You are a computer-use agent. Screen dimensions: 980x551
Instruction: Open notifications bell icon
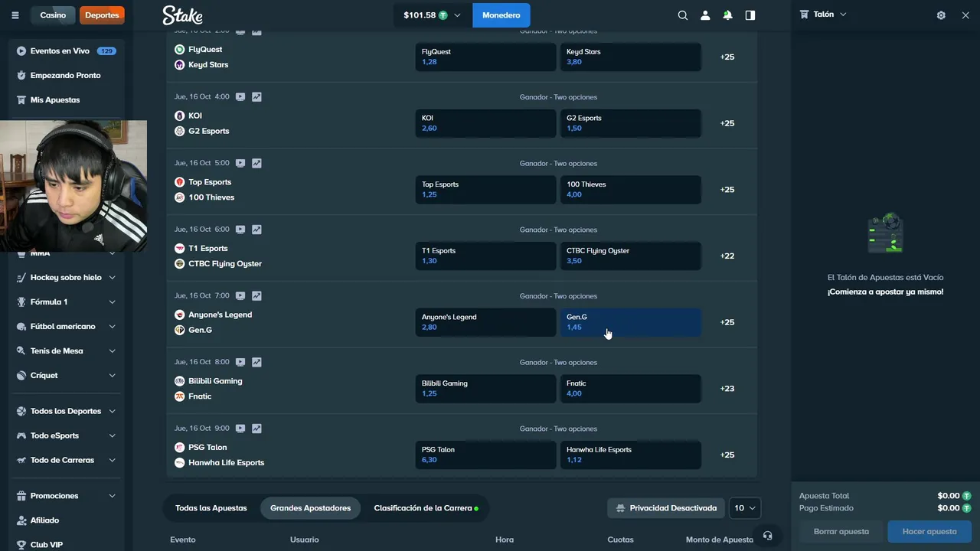[x=727, y=15]
